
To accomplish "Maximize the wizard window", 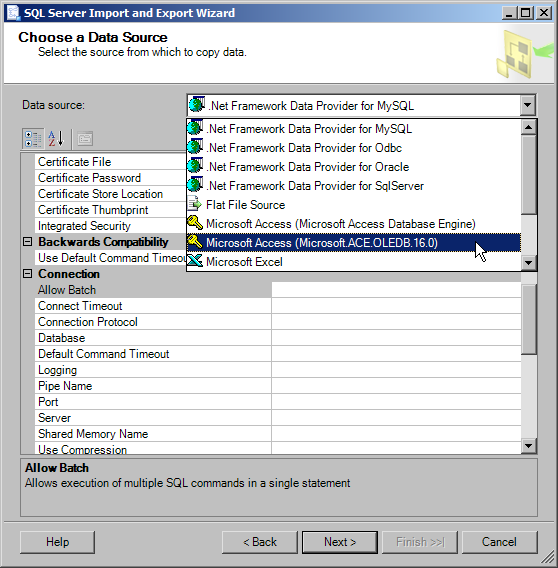I will [x=526, y=13].
